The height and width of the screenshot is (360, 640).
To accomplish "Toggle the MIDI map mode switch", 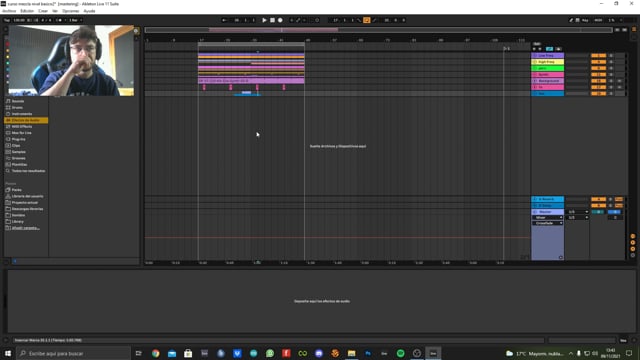I will 598,20.
